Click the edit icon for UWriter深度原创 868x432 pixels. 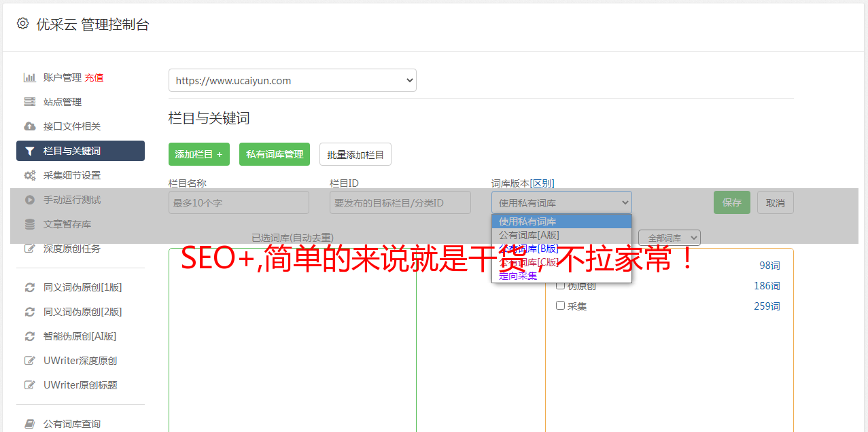[x=30, y=361]
